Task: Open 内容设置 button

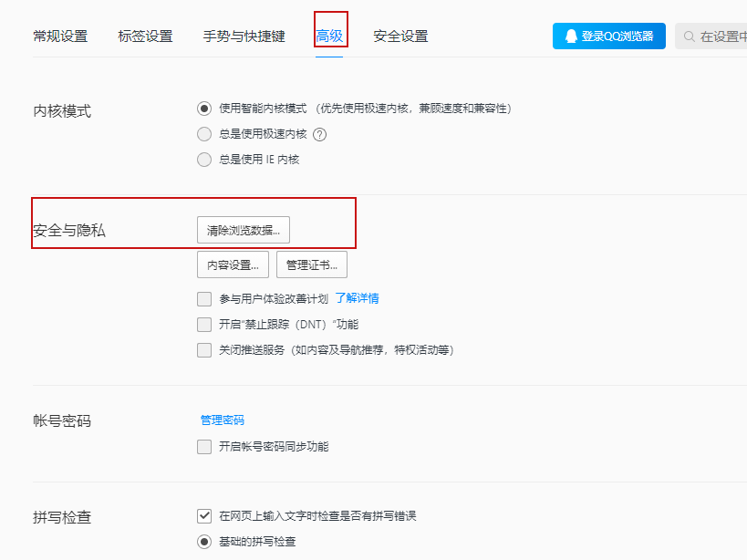Action: 233,264
